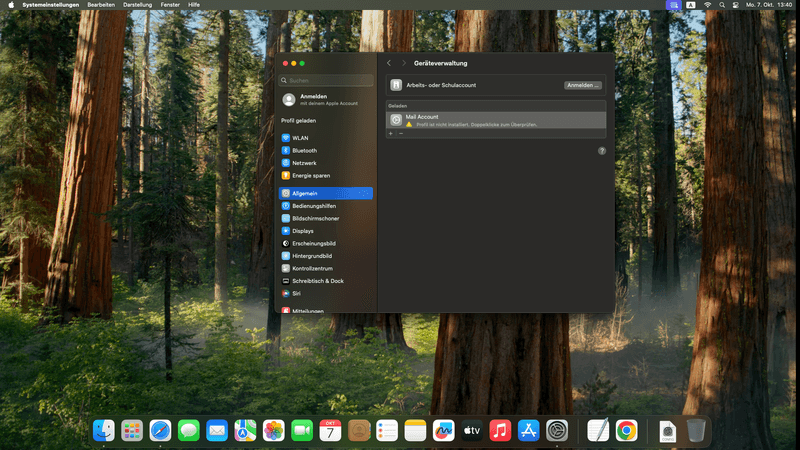Screen dimensions: 800x450
Task: Remove profile with the minus button
Action: coord(401,133)
